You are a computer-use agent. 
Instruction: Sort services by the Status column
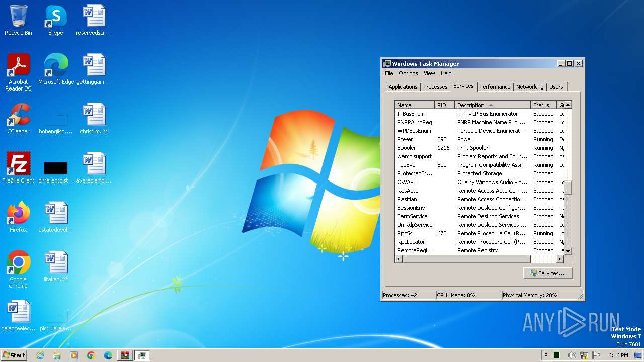544,105
